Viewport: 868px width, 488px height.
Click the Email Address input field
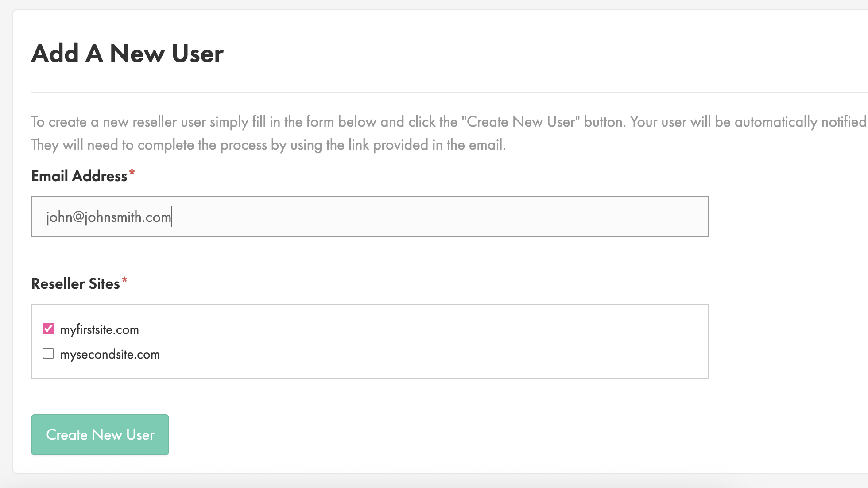[x=369, y=217]
